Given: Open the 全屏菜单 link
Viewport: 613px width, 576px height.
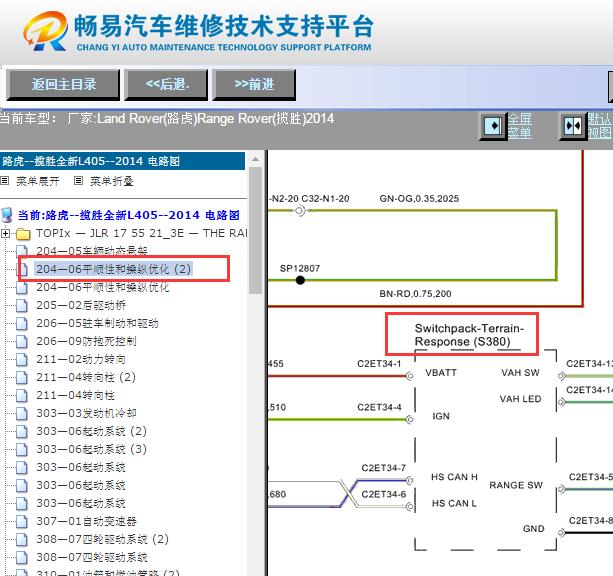Looking at the screenshot, I should [520, 126].
